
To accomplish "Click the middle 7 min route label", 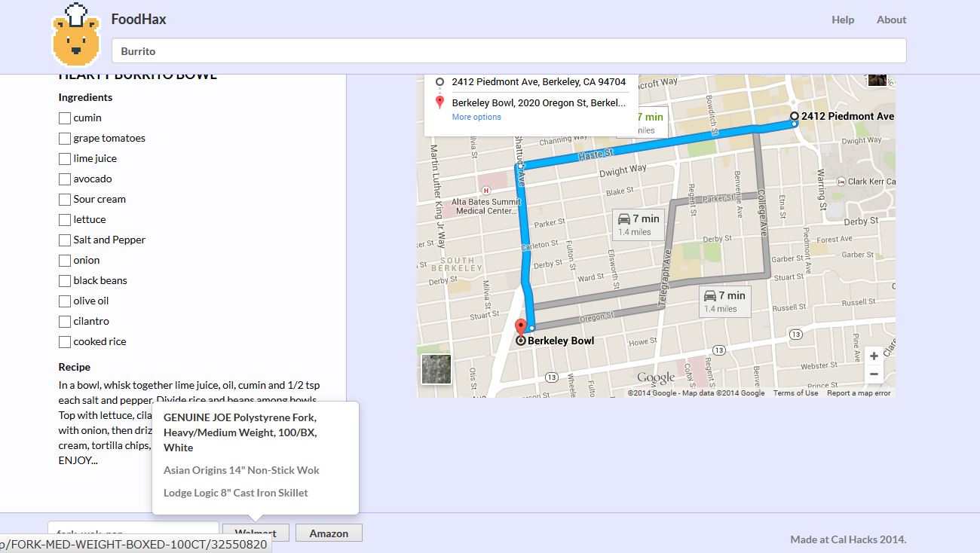I will coord(639,225).
